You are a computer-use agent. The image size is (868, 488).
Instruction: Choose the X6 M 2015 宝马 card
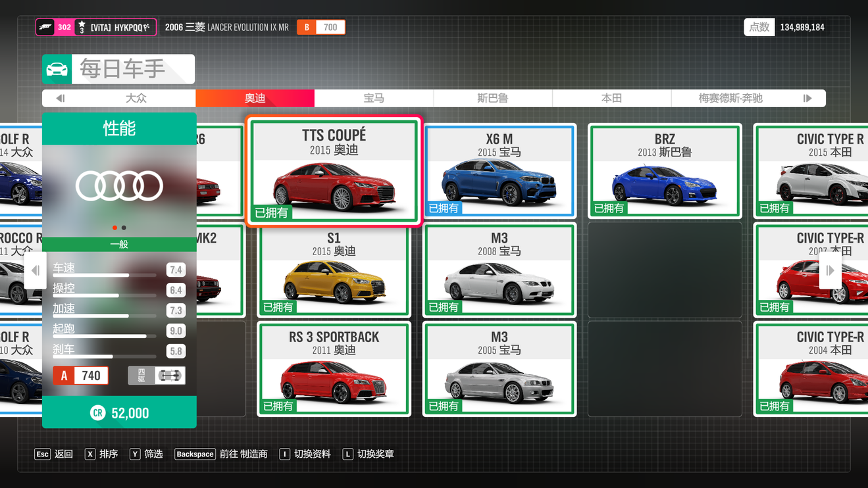tap(499, 171)
